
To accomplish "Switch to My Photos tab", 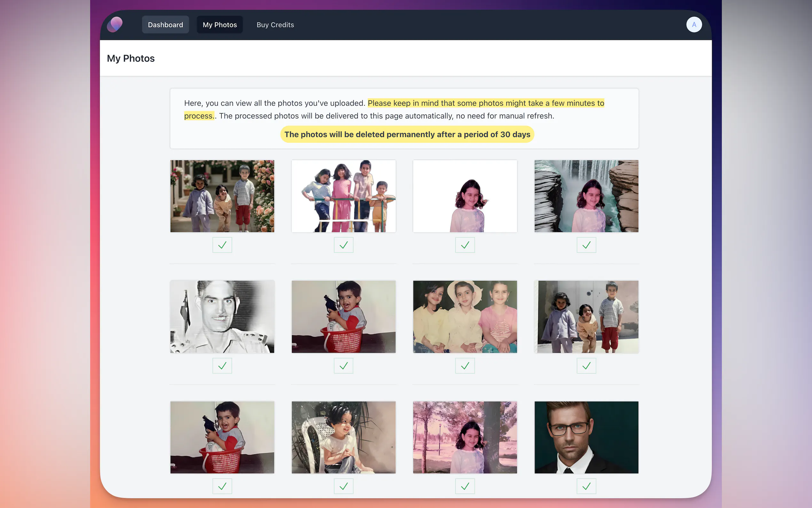I will (x=220, y=25).
